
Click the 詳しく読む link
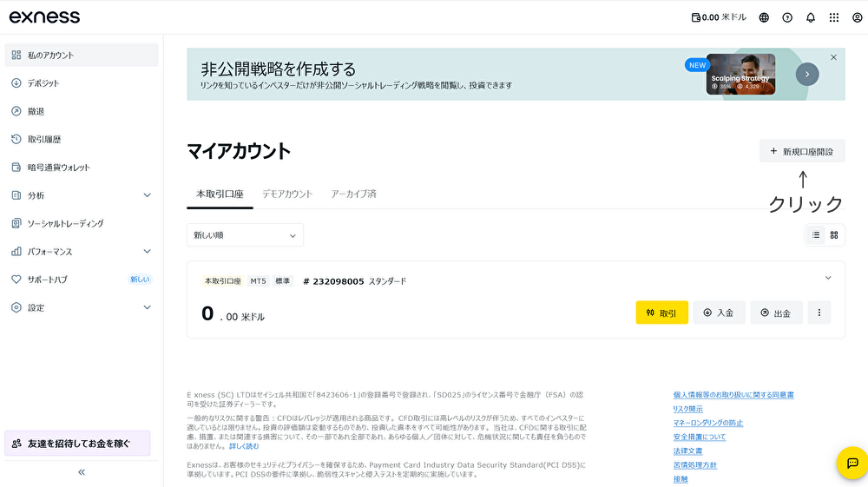244,446
